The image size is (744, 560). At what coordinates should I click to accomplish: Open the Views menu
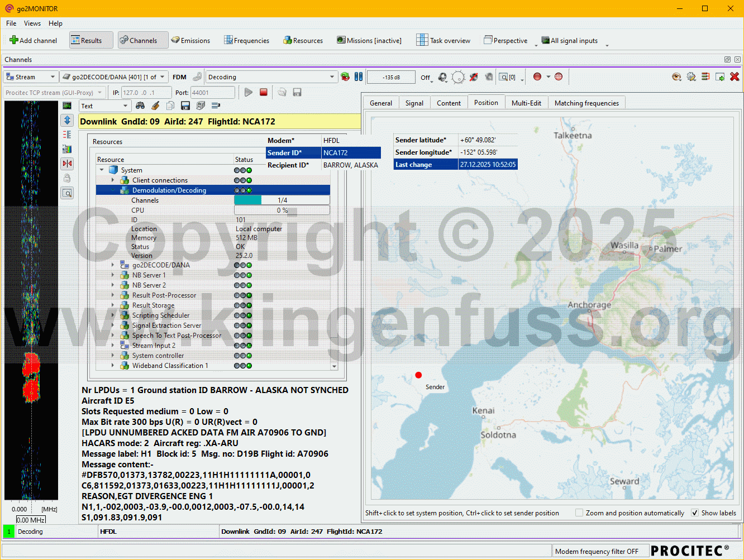(x=32, y=23)
